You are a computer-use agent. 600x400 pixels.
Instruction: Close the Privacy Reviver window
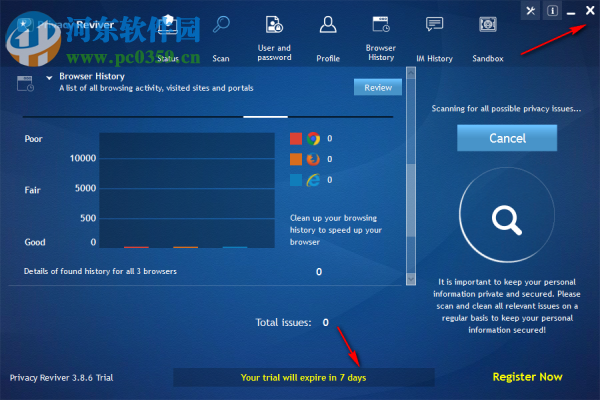[x=590, y=10]
